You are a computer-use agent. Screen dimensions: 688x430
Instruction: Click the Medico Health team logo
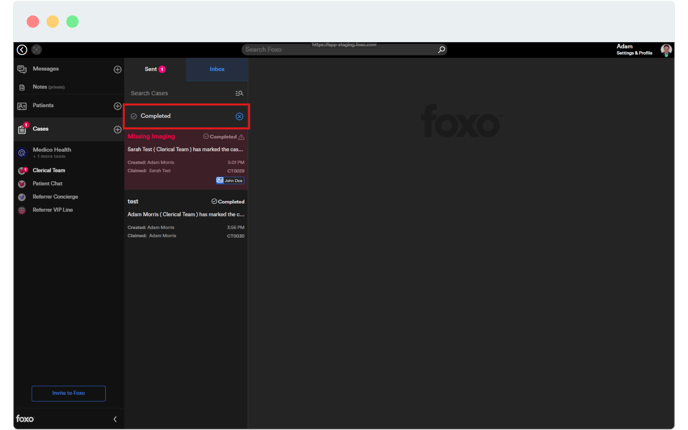click(22, 153)
